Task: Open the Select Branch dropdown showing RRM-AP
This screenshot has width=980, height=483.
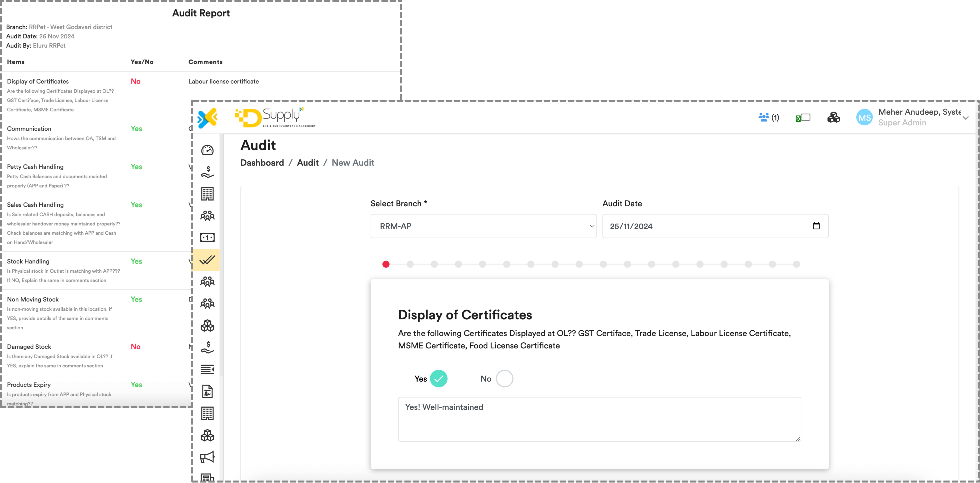Action: (483, 226)
